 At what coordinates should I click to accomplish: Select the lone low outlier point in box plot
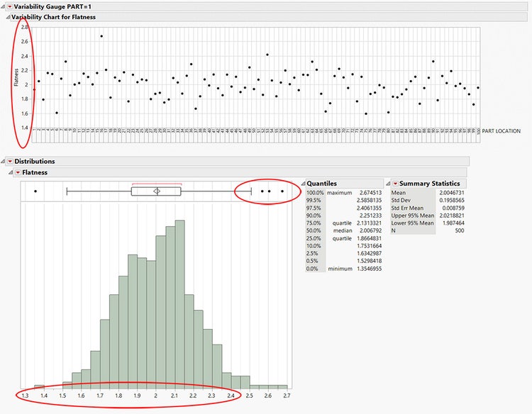pos(35,191)
